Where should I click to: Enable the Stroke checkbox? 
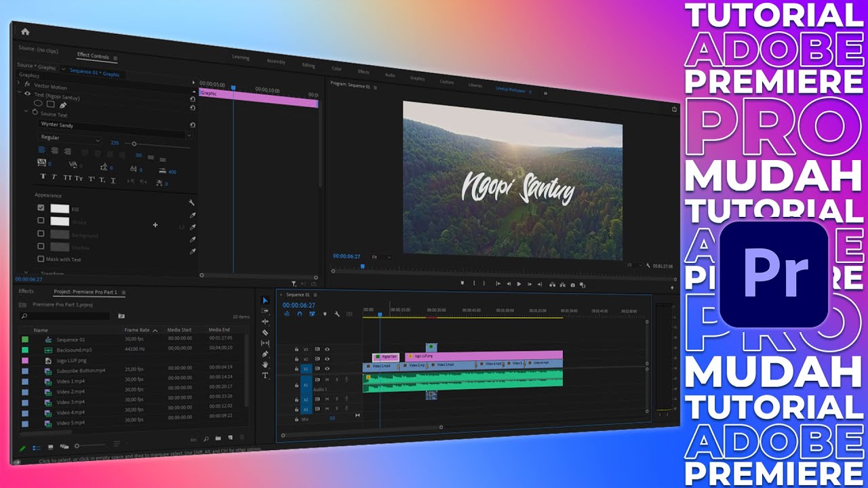coord(41,220)
